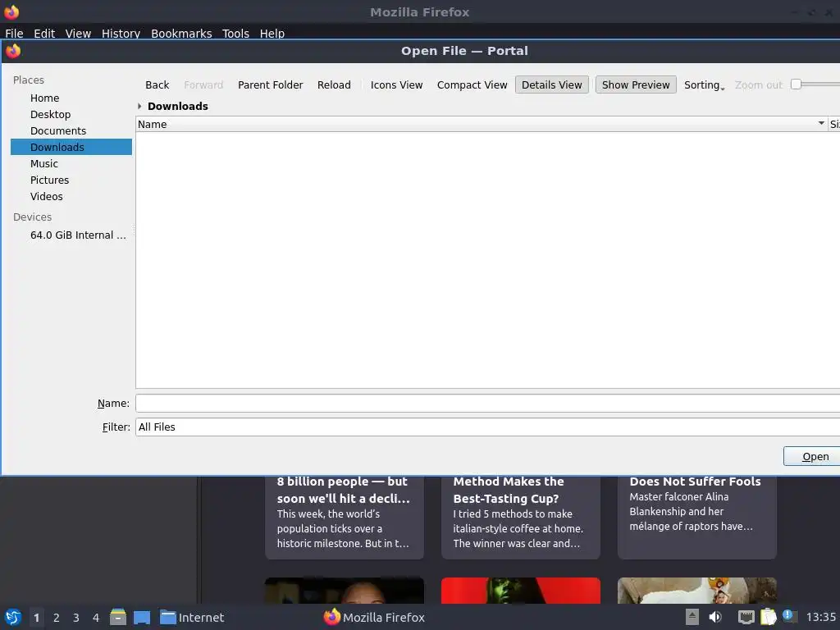Screen dimensions: 840x630
Task: Switch to Compact View
Action: [472, 84]
